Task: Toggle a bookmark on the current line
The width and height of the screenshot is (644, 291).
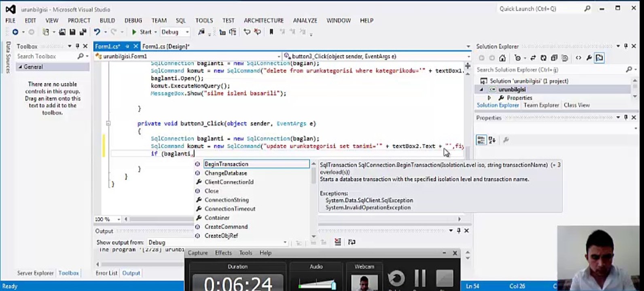Action: point(271,32)
